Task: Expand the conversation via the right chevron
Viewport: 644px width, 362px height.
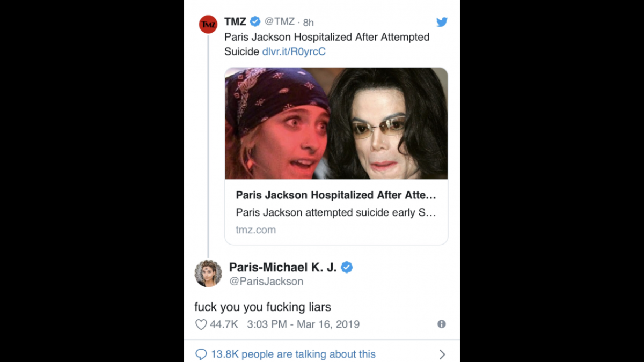Action: tap(442, 354)
